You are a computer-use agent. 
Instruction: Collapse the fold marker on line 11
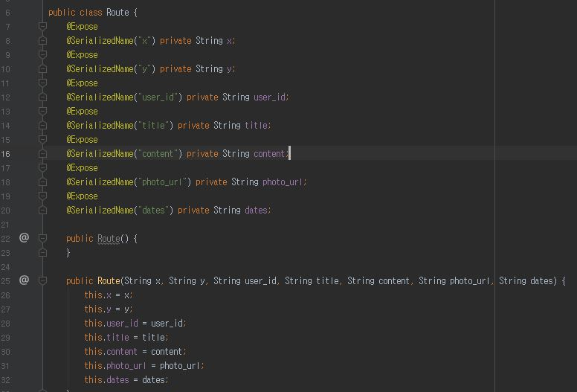pyautogui.click(x=42, y=83)
